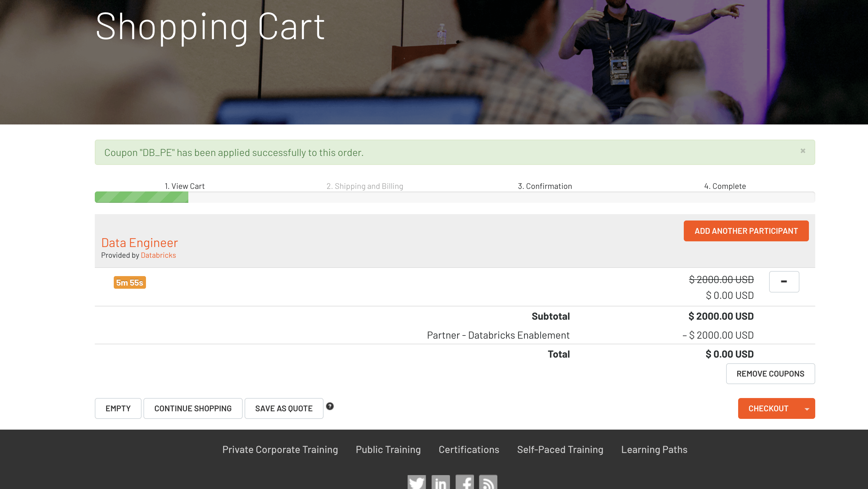Select the '2. Shipping and Billing' step tab
The image size is (868, 489).
point(364,185)
